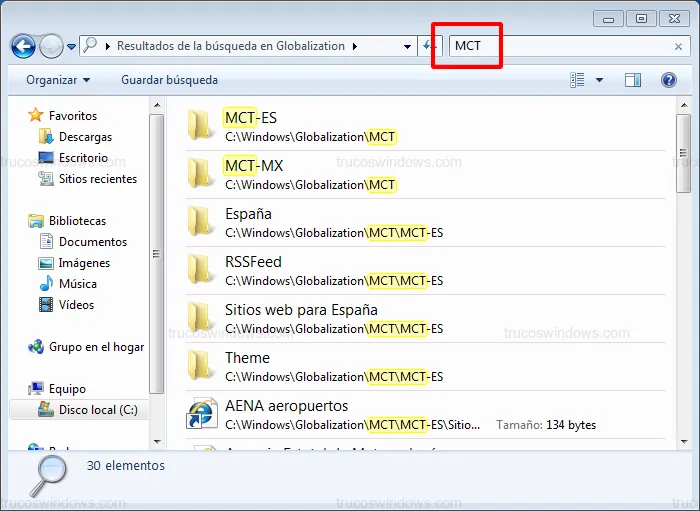Open the AENA aeropuertos shortcut
The width and height of the screenshot is (700, 511).
[x=201, y=414]
